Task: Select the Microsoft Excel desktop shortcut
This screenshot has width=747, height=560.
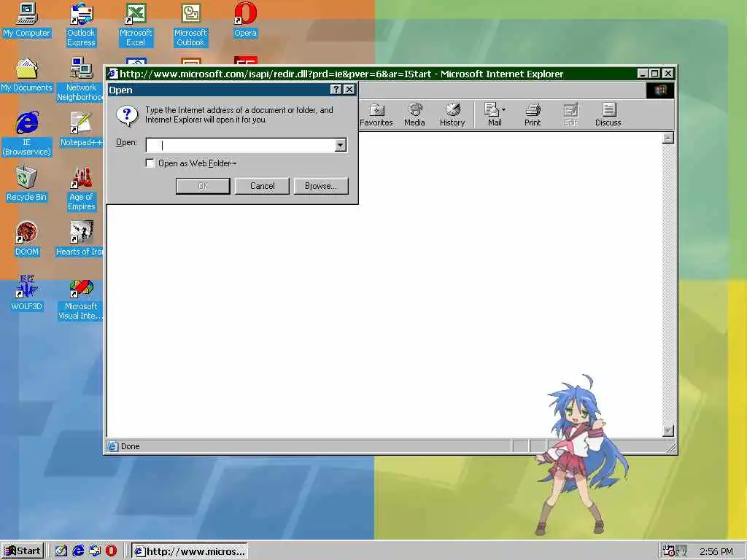Action: pos(136,25)
